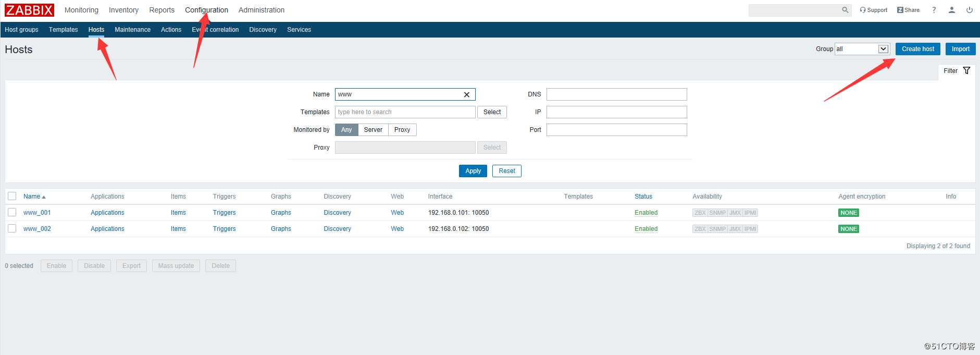This screenshot has width=980, height=355.
Task: Click the Apply filter button
Action: [x=473, y=171]
